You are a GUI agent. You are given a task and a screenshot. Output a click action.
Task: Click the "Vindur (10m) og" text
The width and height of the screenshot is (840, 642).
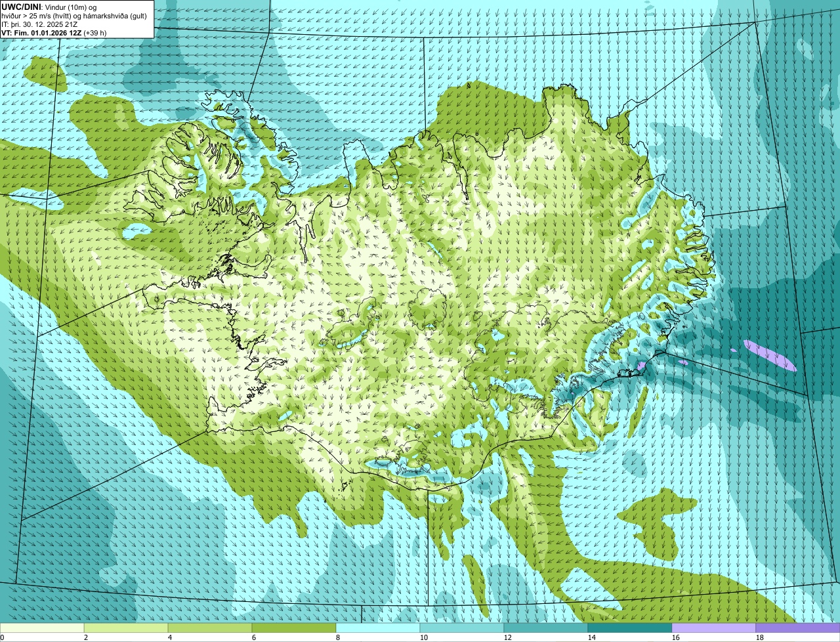point(70,7)
